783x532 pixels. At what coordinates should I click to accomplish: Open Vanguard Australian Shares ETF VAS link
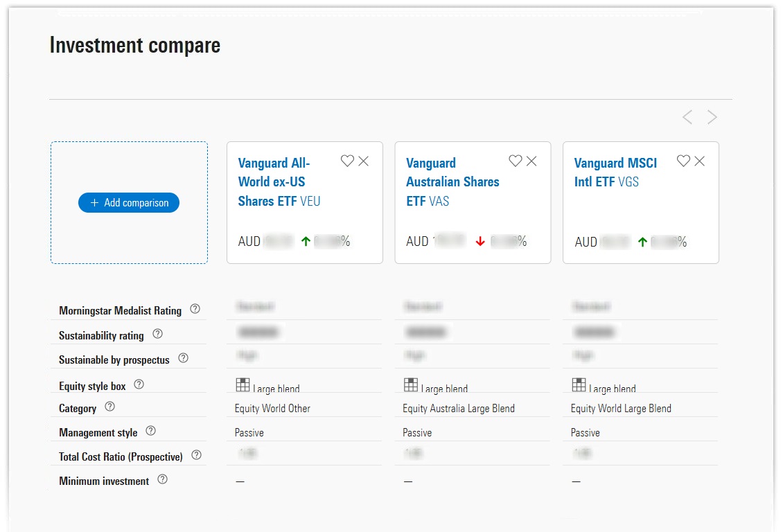pyautogui.click(x=452, y=182)
